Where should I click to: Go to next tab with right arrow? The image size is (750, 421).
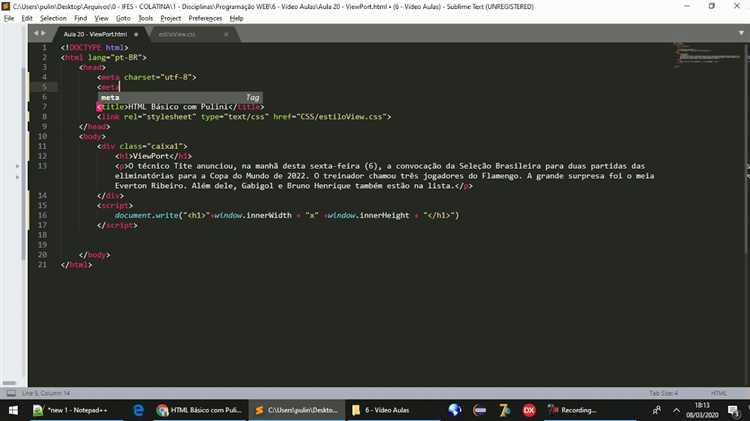coord(43,33)
